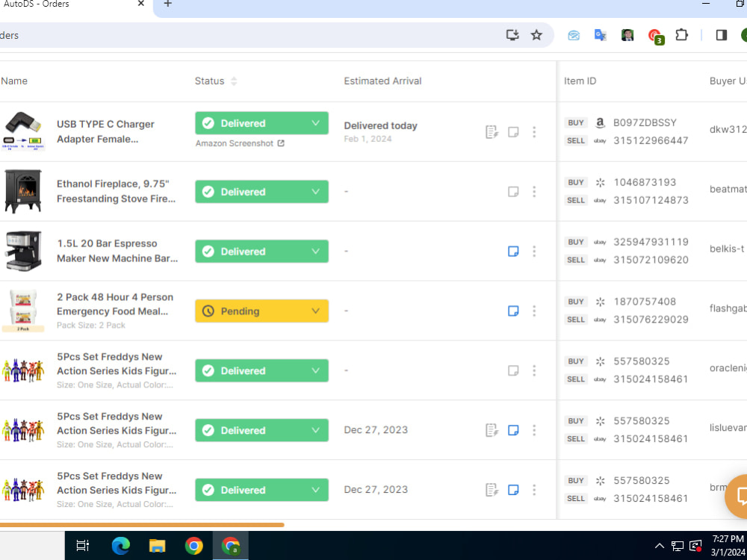747x560 pixels.
Task: Open Microsoft Edge from the taskbar
Action: coord(120,545)
